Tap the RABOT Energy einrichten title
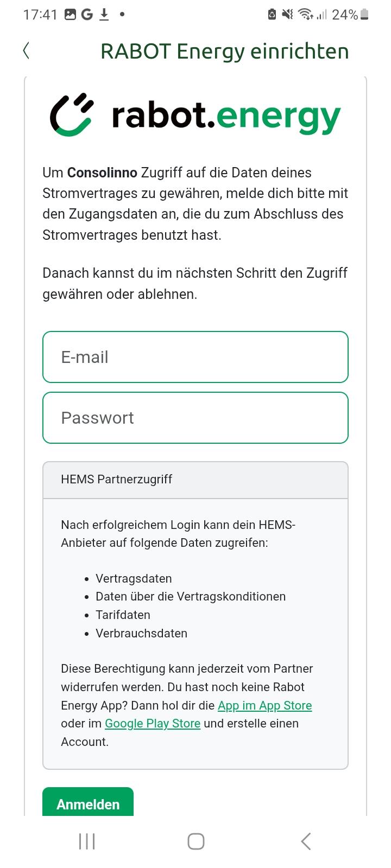This screenshot has height=868, width=391. tap(225, 50)
